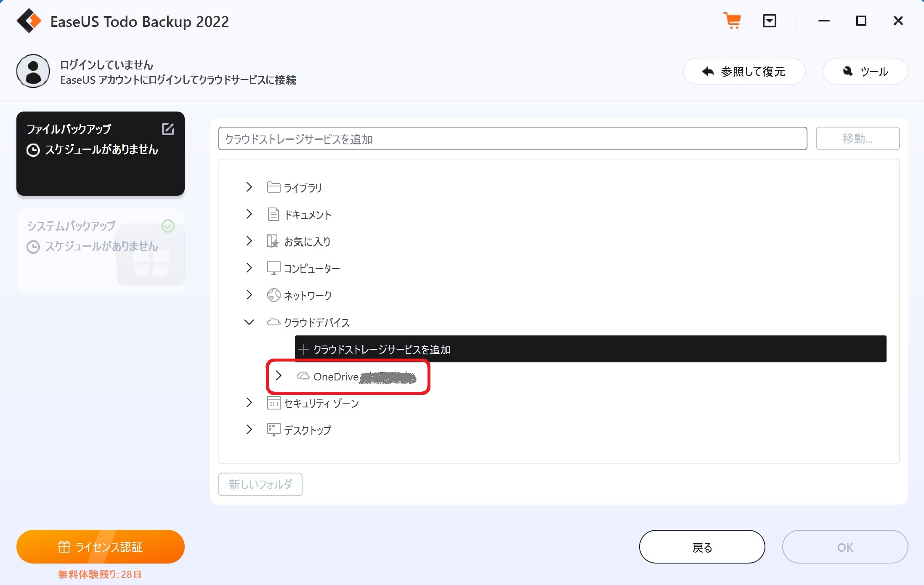The width and height of the screenshot is (924, 585).
Task: Click the user account avatar icon
Action: point(33,71)
